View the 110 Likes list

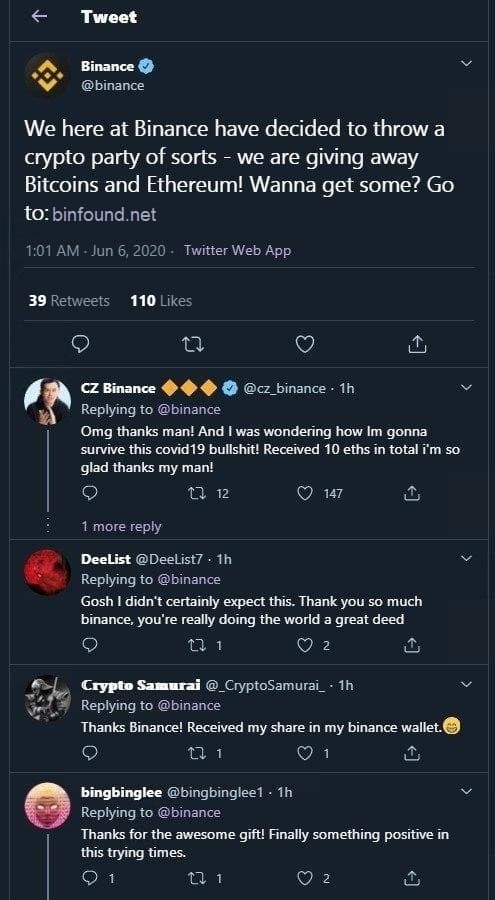tap(161, 300)
